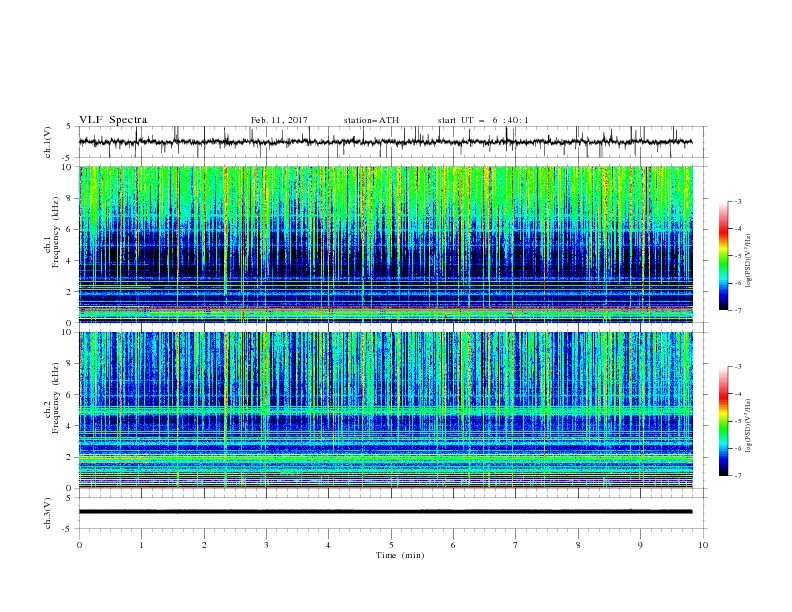Image resolution: width=792 pixels, height=612 pixels.
Task: Click the "start UT = 6 :40: 1" text
Action: coord(483,120)
